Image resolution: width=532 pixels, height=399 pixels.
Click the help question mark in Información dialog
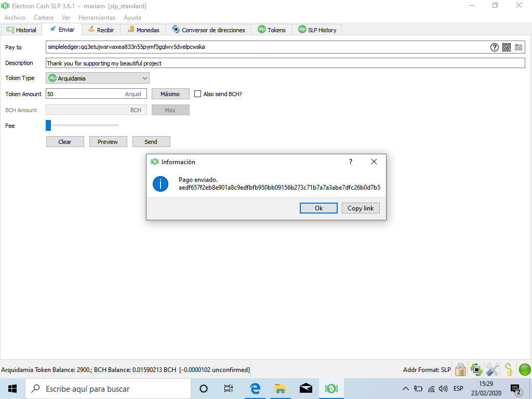351,162
